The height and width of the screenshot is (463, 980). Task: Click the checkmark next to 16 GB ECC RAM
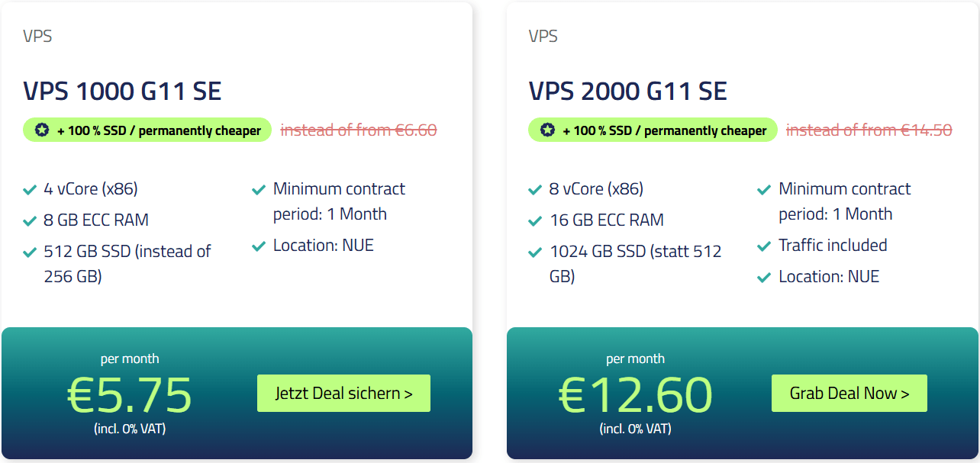point(535,221)
